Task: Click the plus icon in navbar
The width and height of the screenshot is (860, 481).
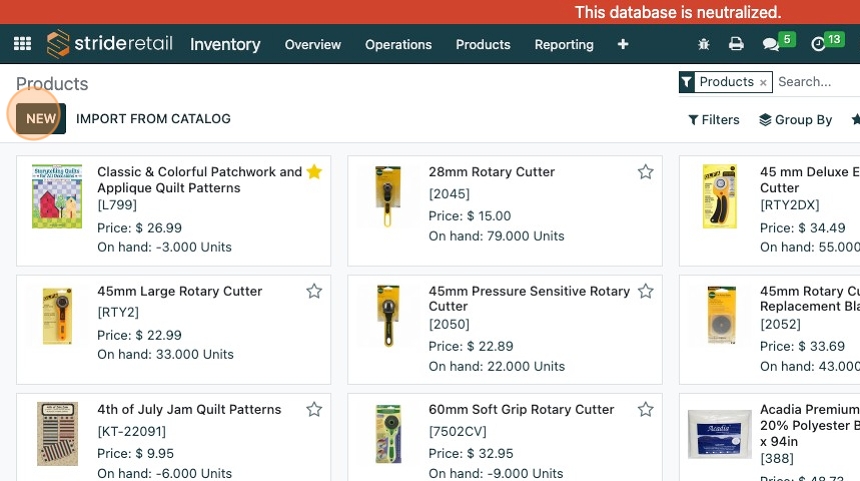Action: [623, 44]
